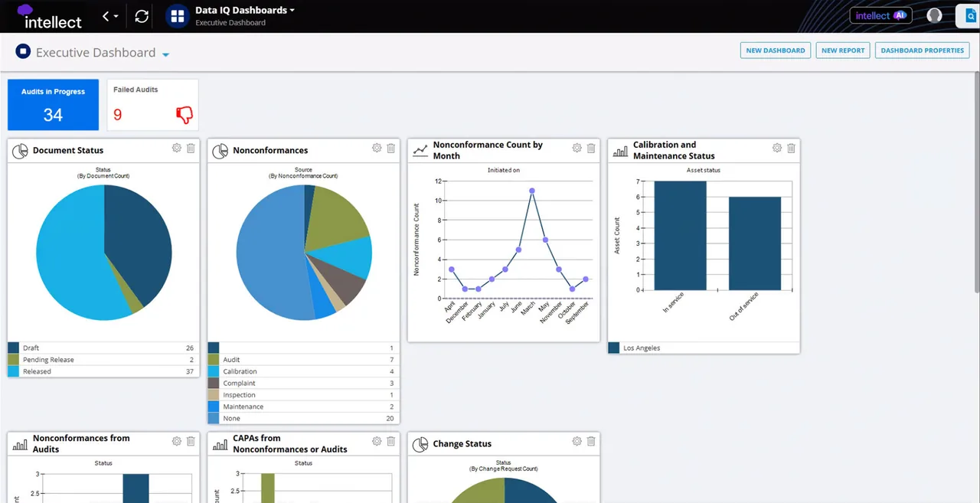This screenshot has height=503, width=980.
Task: Click the In service bar
Action: point(681,236)
